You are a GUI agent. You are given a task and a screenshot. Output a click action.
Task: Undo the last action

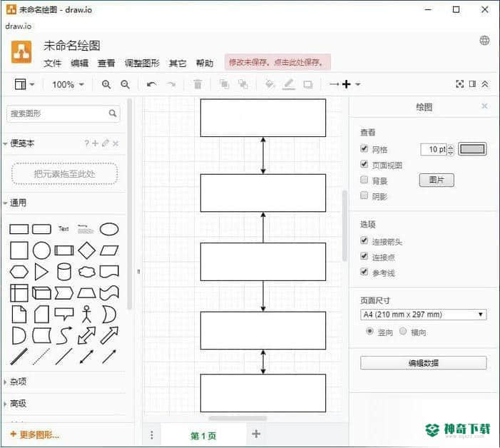click(151, 84)
